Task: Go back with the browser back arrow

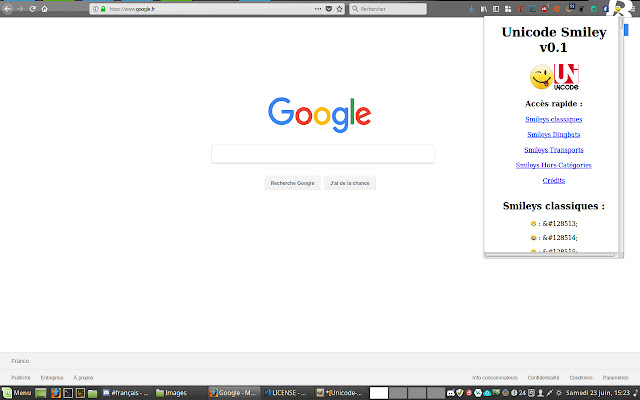Action: click(x=7, y=9)
